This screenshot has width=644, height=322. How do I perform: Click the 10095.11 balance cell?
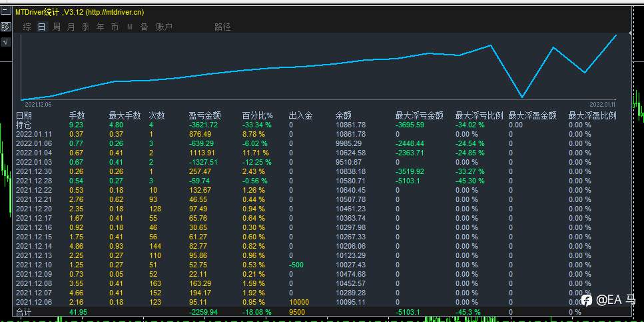(x=350, y=302)
